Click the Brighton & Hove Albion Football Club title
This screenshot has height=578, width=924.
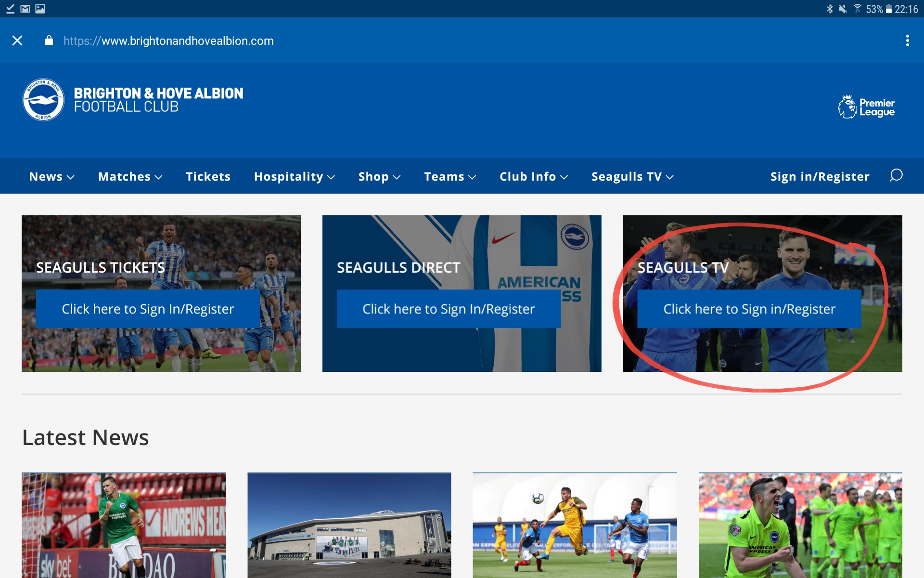158,100
